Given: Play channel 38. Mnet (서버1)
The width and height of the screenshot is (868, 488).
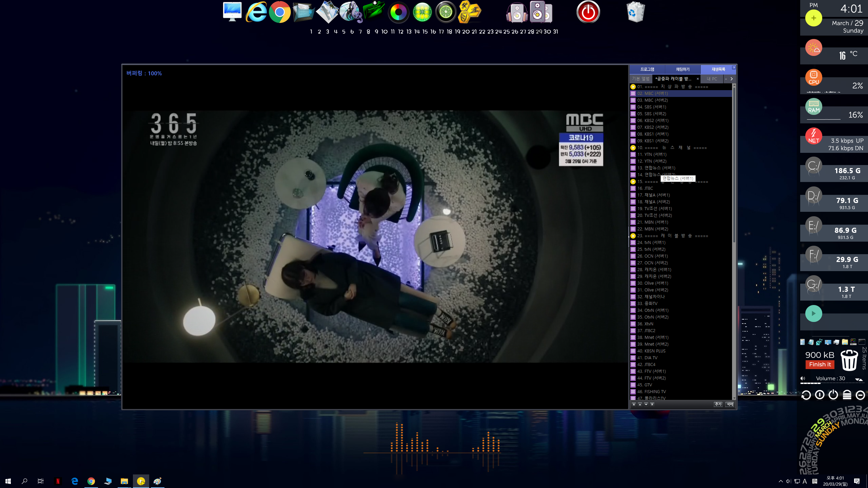Looking at the screenshot, I should (681, 338).
